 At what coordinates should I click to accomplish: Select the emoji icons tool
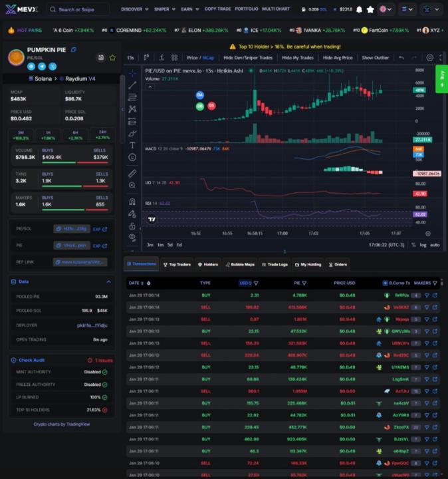pyautogui.click(x=132, y=157)
